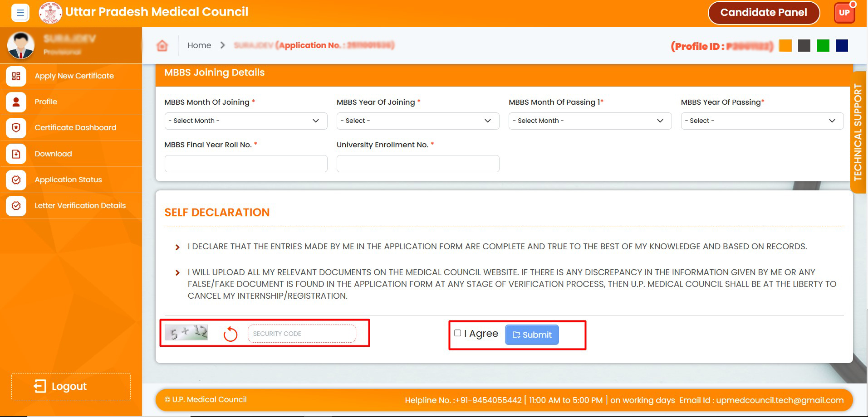Image resolution: width=868 pixels, height=417 pixels.
Task: Refresh the captcha security code
Action: click(230, 335)
